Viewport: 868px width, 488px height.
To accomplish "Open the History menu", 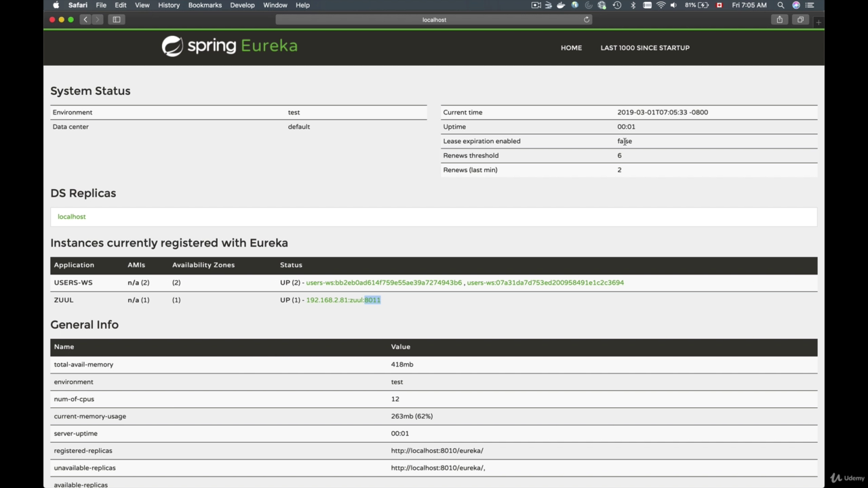I will (169, 5).
